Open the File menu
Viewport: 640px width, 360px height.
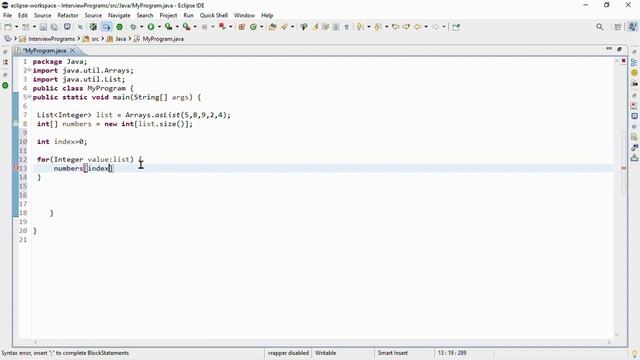7,15
